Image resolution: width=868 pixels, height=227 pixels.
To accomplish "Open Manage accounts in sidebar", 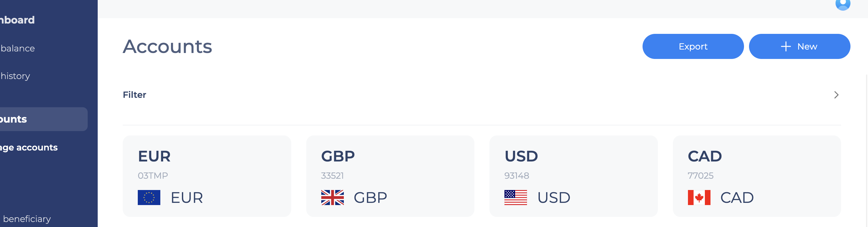I will point(28,147).
